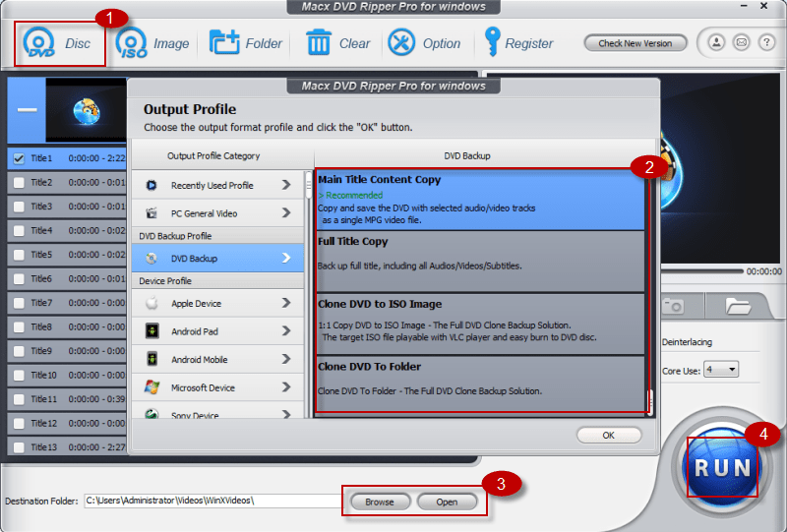Click the 'DVD Backup Profile' section header
The height and width of the screenshot is (532, 787).
pos(175,236)
